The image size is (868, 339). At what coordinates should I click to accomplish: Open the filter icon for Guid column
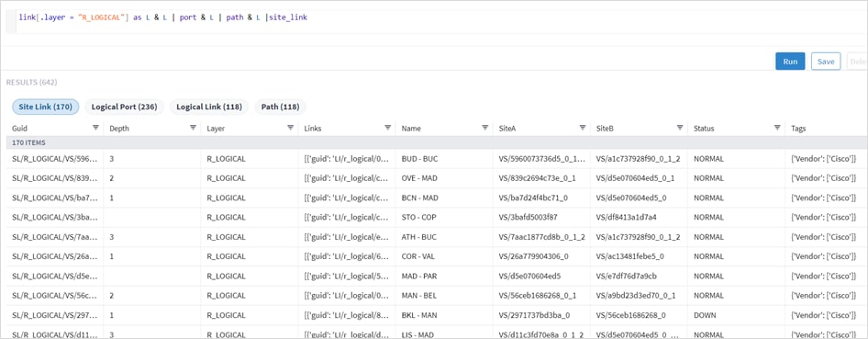pyautogui.click(x=95, y=128)
